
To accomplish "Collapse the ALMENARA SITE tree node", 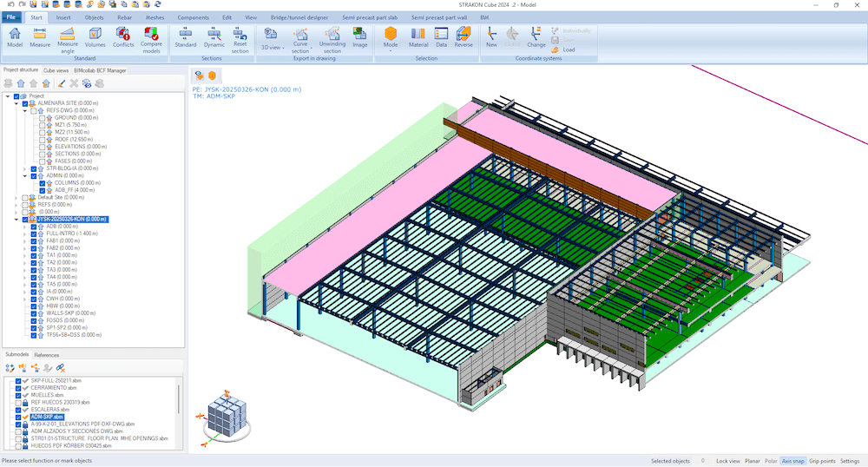I will coord(16,103).
